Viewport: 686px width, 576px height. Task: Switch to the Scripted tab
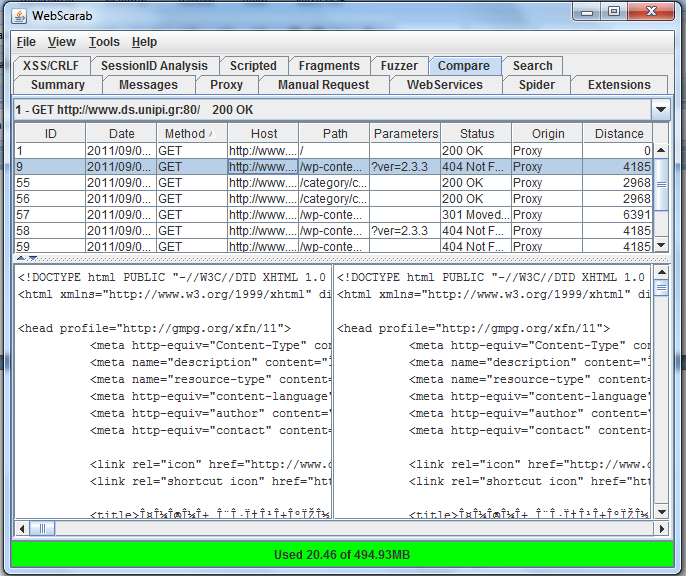point(253,66)
